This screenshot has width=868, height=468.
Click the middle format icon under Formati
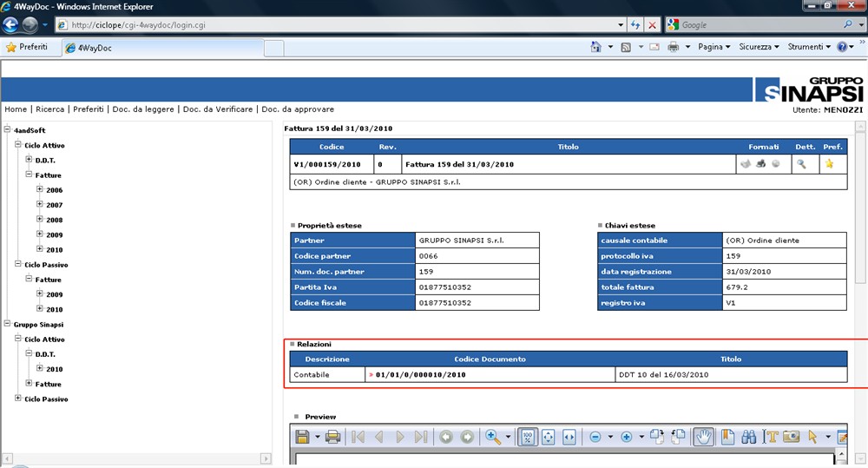760,163
